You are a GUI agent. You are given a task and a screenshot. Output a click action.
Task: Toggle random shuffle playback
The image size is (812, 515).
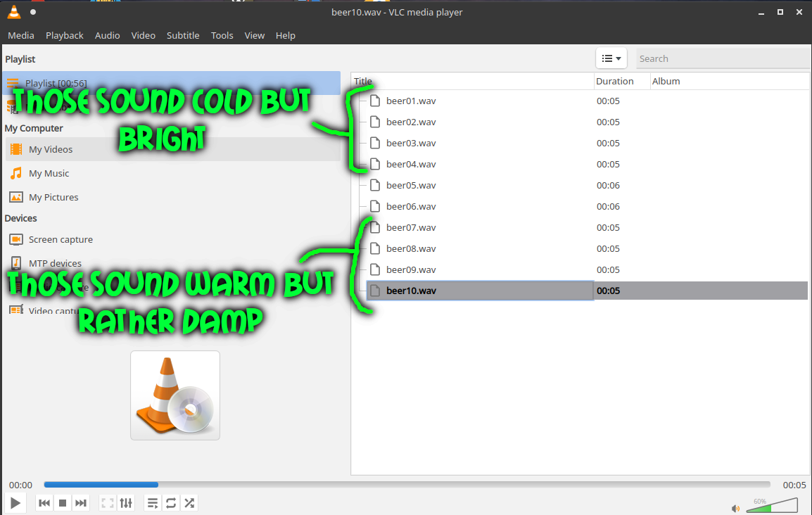(189, 502)
